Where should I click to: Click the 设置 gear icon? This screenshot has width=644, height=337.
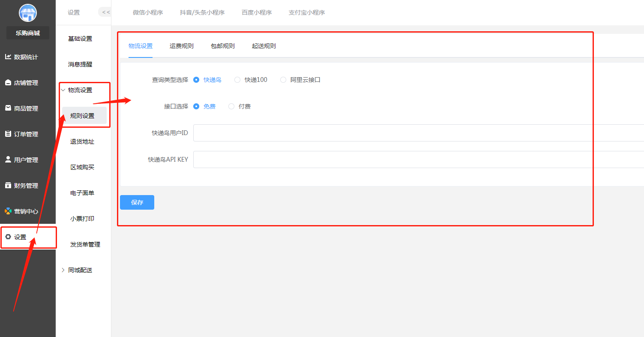[x=8, y=237]
